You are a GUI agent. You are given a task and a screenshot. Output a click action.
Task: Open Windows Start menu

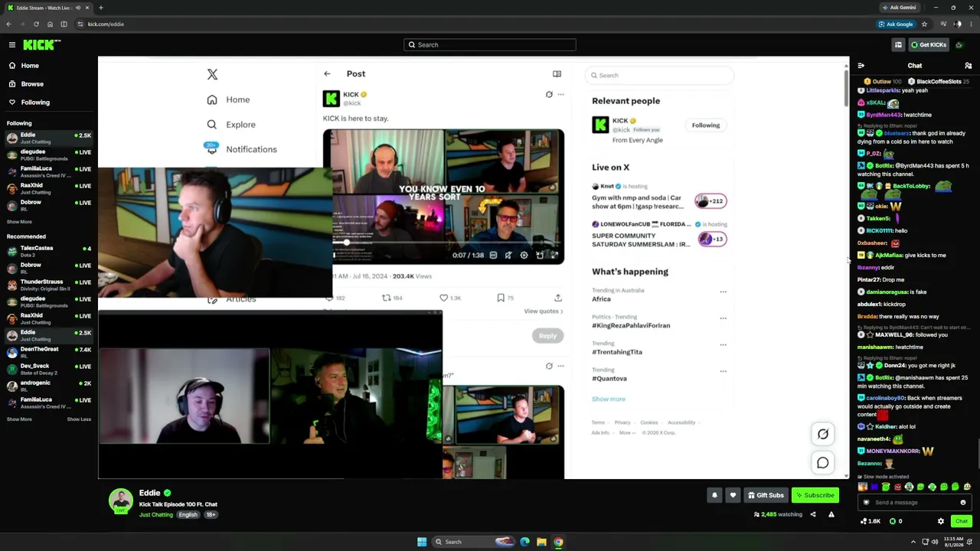422,542
